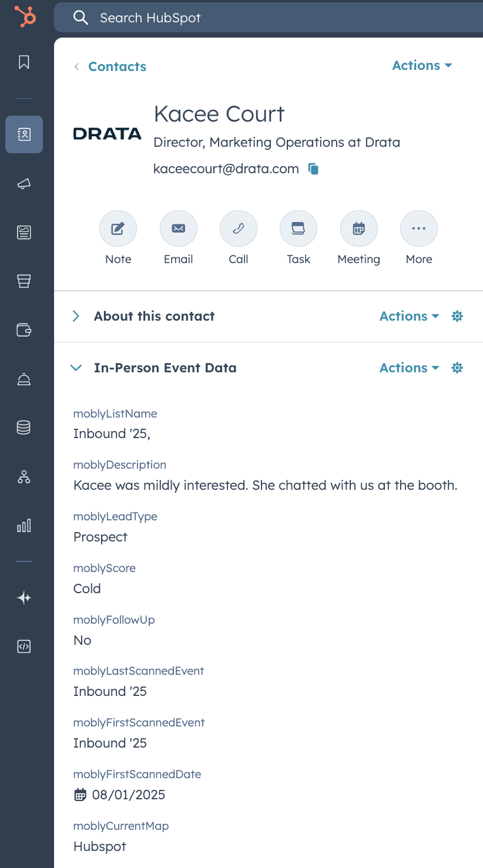Click the moblyFirstScannedEvent property label

(x=139, y=723)
